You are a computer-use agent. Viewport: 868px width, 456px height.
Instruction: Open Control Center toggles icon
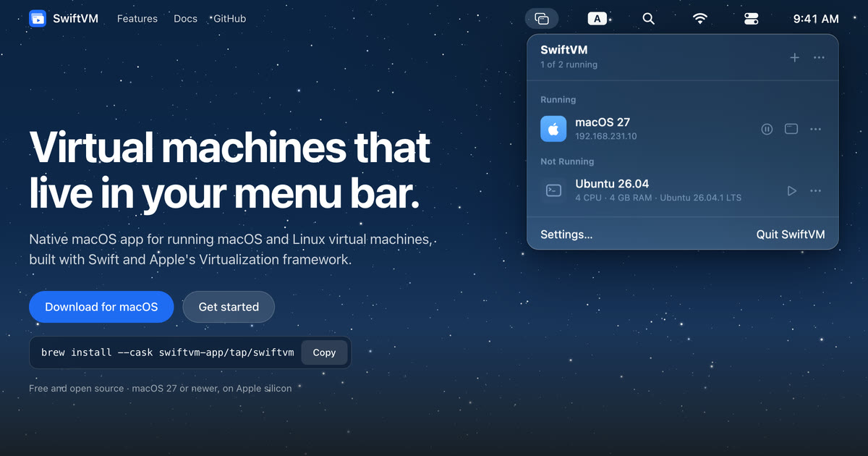[752, 19]
